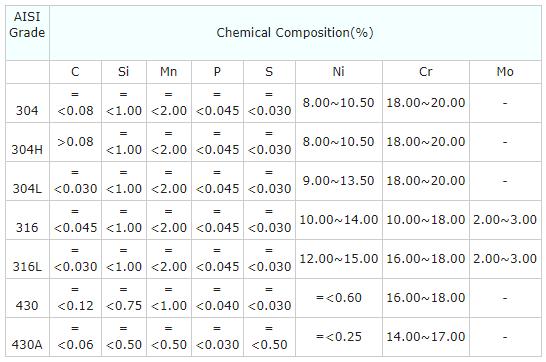Click the 12.00~15.00 nickel cell
This screenshot has width=546, height=362.
(338, 259)
